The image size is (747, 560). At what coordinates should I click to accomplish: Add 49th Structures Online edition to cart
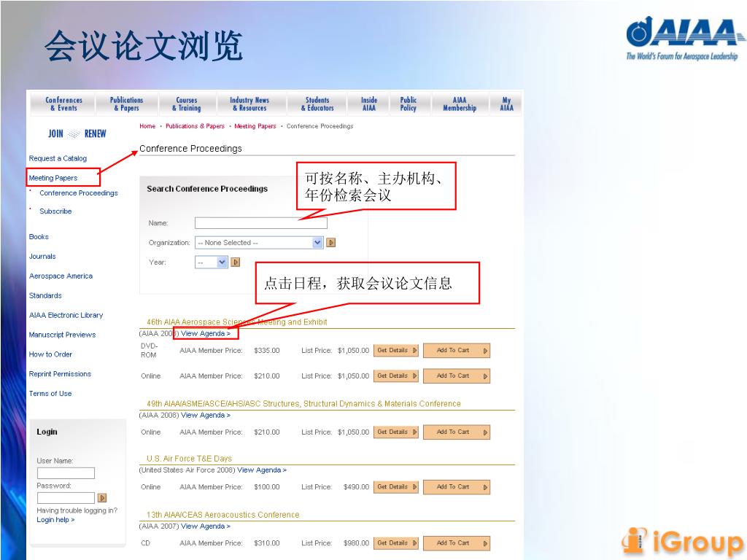point(457,432)
